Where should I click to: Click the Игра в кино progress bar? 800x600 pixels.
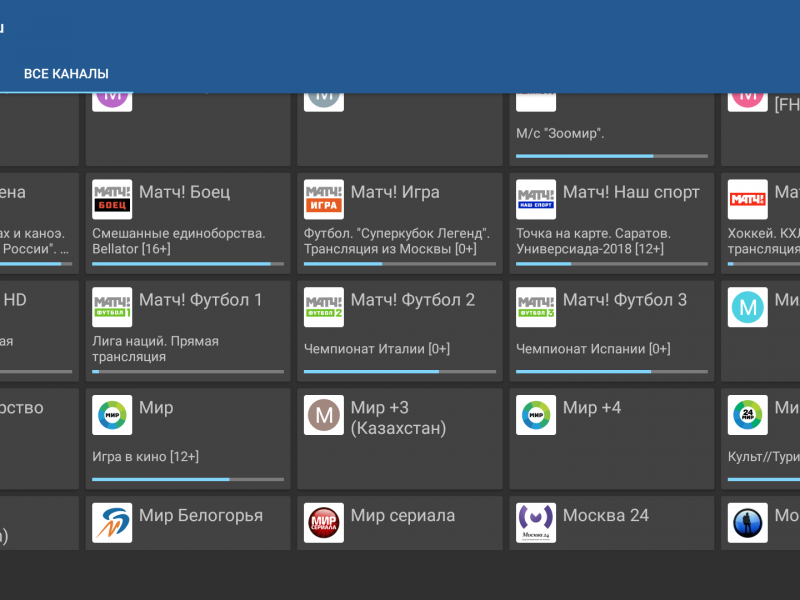pos(188,479)
